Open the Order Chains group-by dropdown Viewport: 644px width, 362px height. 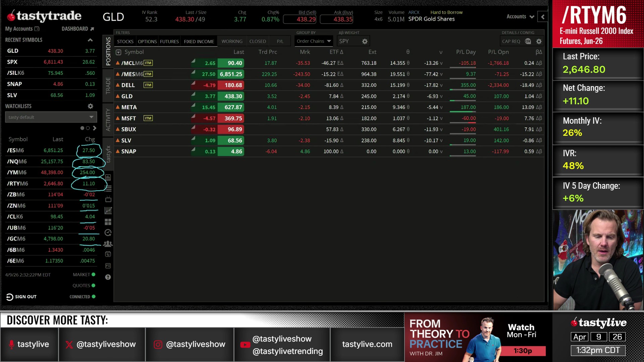click(x=314, y=41)
